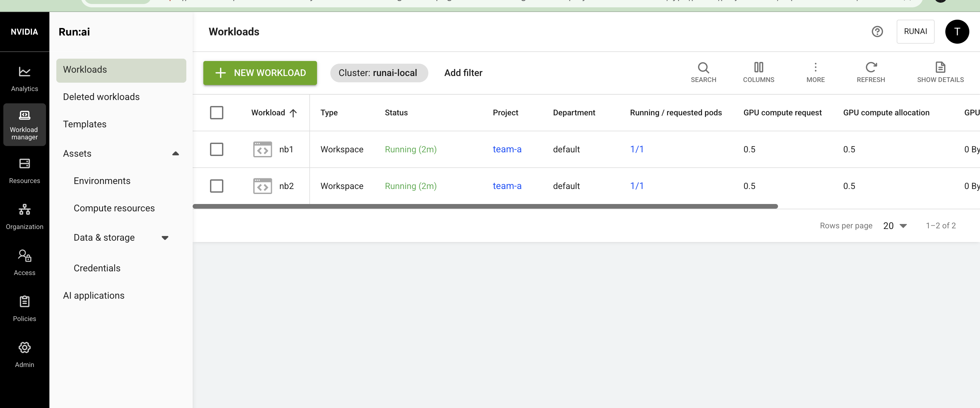
Task: Select Workloads in the side menu
Action: coord(121,70)
